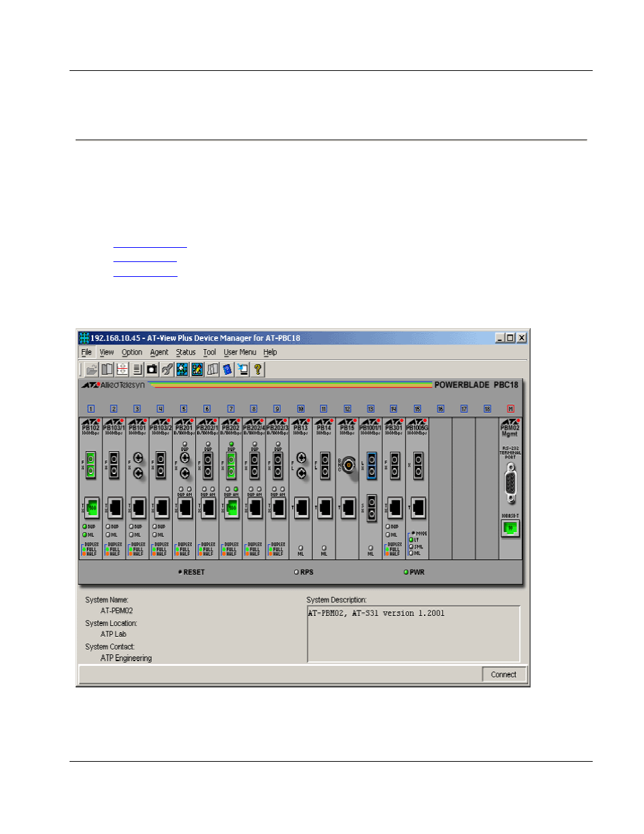Click the DUPLEX FULL/HALF legend on PB102
The width and height of the screenshot is (644, 834).
click(90, 549)
